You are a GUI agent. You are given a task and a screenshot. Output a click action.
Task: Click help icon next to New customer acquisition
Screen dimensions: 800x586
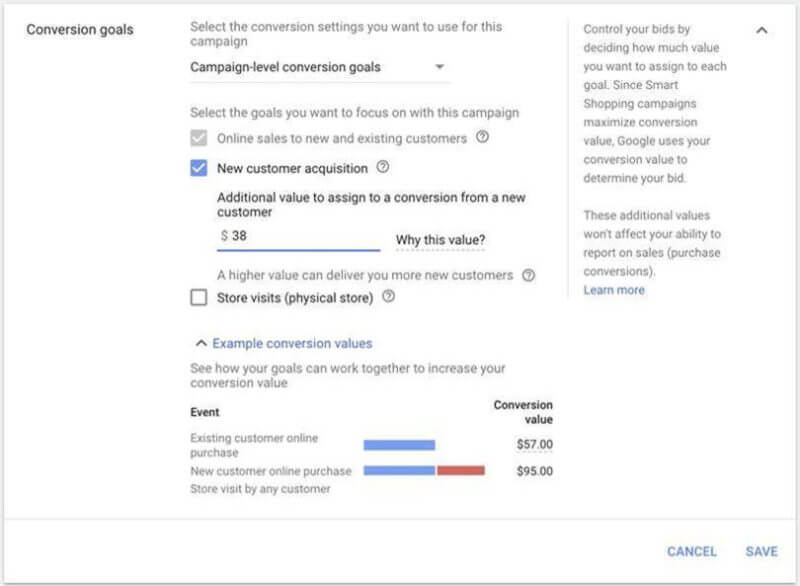point(382,168)
